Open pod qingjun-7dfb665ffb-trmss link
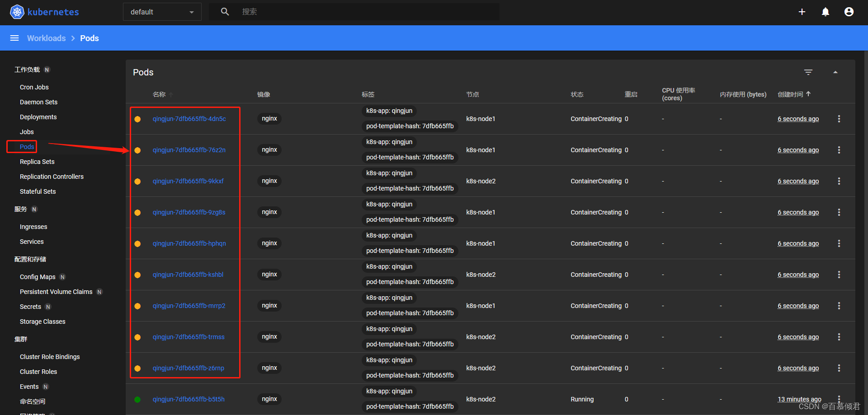This screenshot has width=868, height=415. pos(189,337)
